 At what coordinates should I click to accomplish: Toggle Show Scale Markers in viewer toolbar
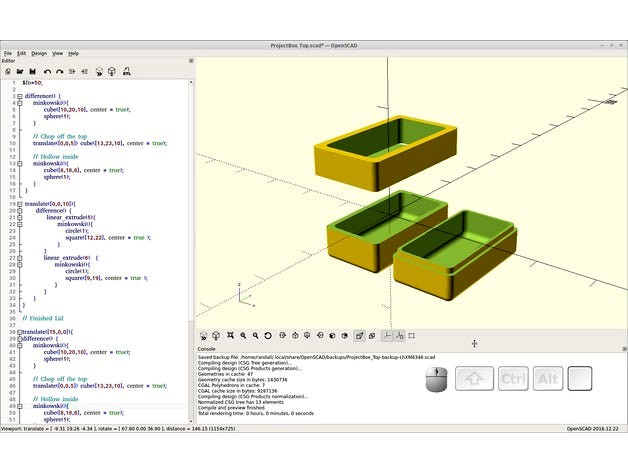click(x=400, y=336)
